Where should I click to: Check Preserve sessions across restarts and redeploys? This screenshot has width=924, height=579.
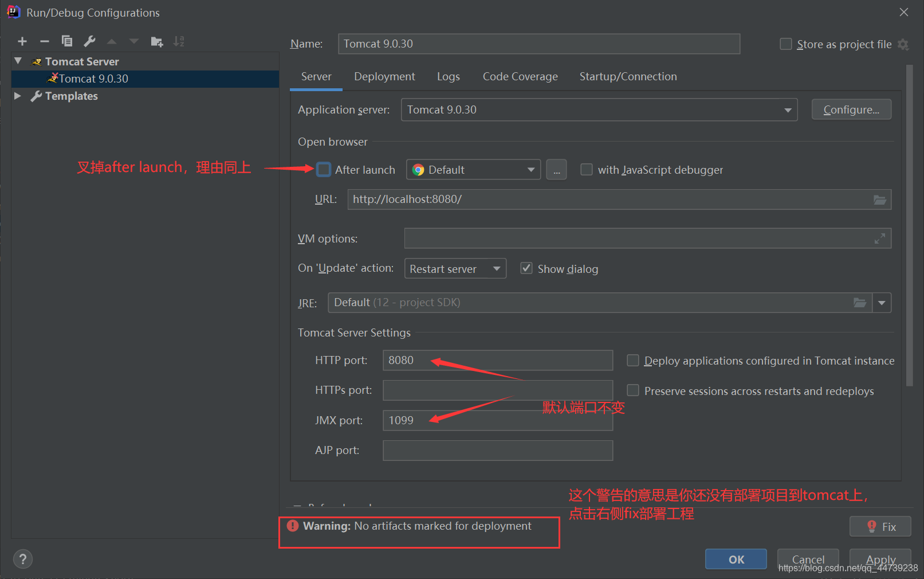633,390
